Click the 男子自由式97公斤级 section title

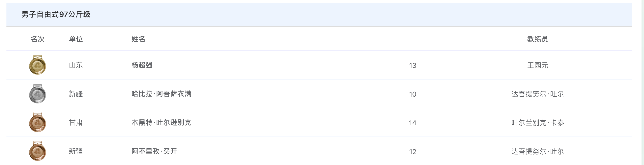pyautogui.click(x=56, y=14)
